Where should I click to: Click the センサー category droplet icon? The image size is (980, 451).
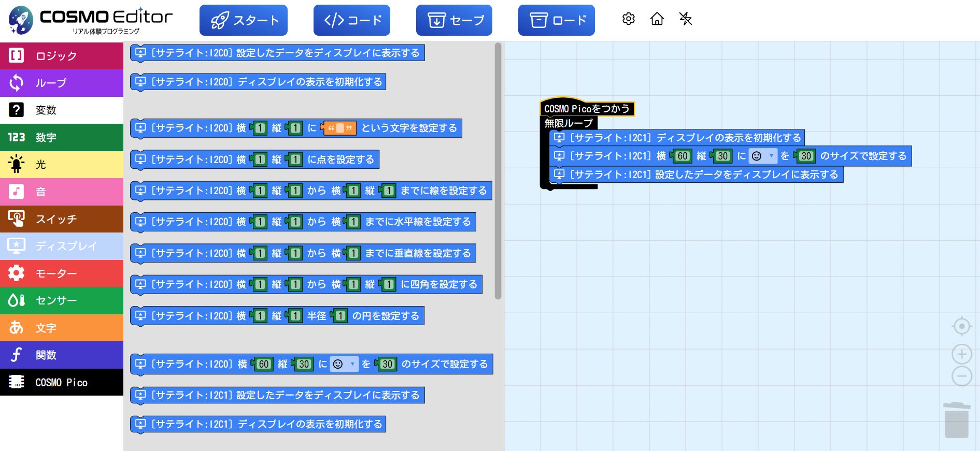tap(17, 300)
